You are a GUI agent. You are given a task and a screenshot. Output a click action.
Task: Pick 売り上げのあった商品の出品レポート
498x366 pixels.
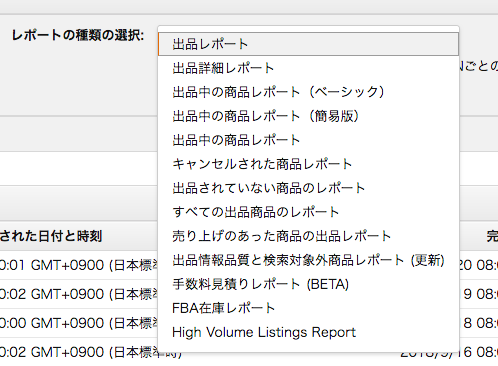(x=308, y=236)
